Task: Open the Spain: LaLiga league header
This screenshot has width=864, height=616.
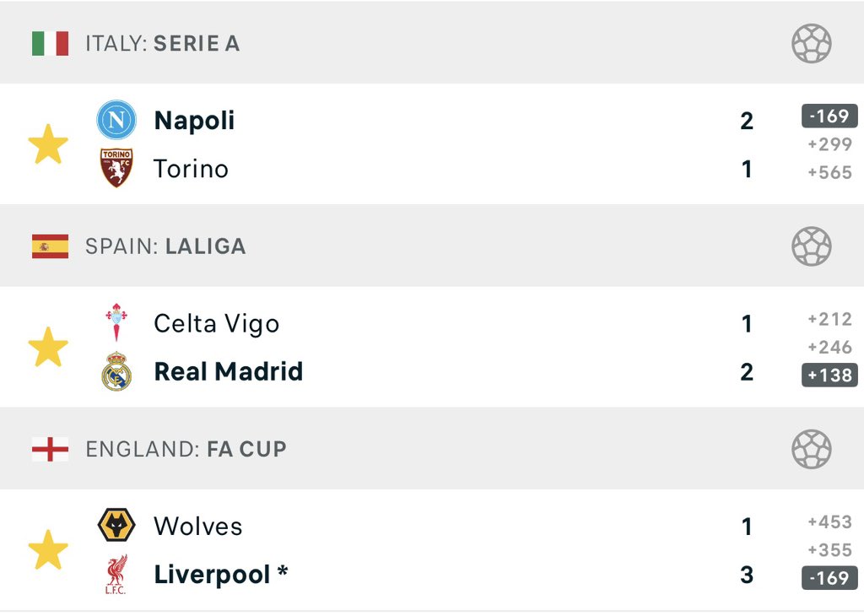Action: (432, 246)
